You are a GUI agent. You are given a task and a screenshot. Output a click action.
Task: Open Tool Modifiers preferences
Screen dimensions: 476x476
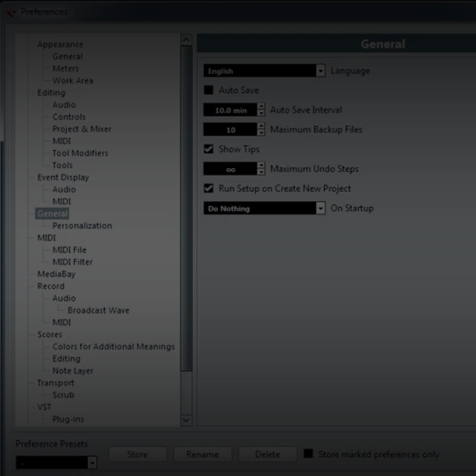pyautogui.click(x=80, y=153)
